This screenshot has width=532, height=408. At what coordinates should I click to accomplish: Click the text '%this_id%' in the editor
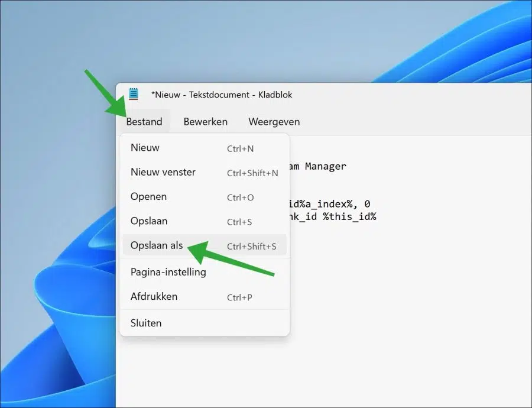click(349, 216)
